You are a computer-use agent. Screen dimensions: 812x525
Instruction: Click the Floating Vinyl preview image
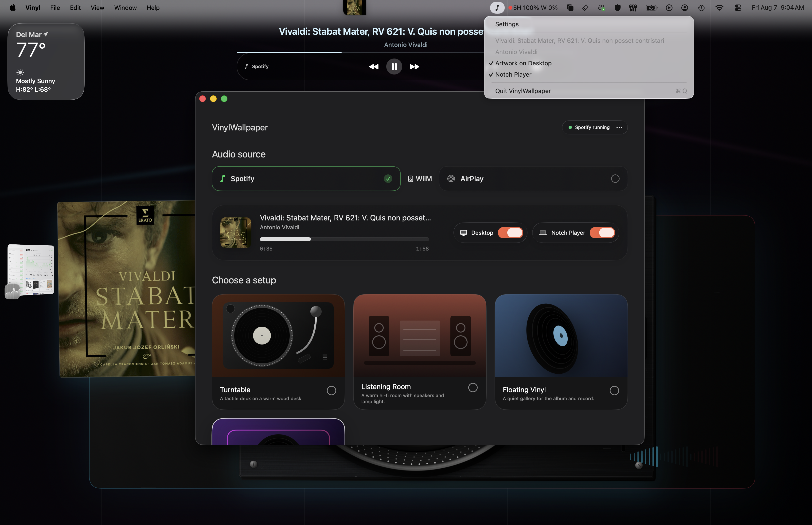click(561, 336)
